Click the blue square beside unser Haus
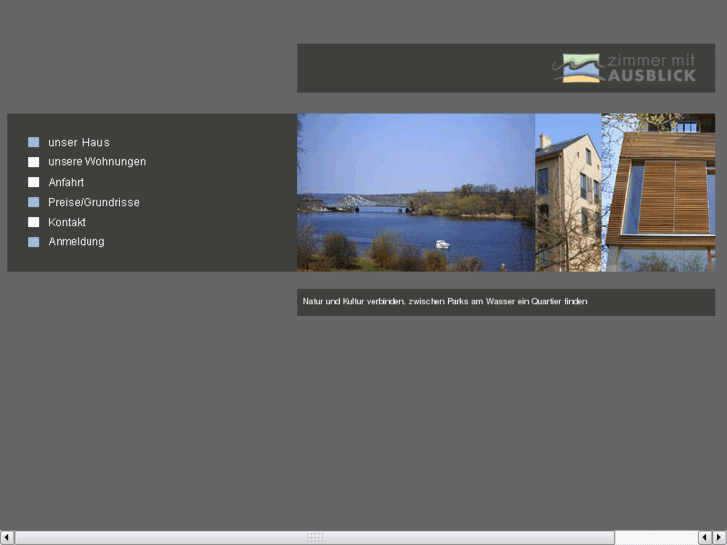Image resolution: width=727 pixels, height=545 pixels. (x=33, y=142)
